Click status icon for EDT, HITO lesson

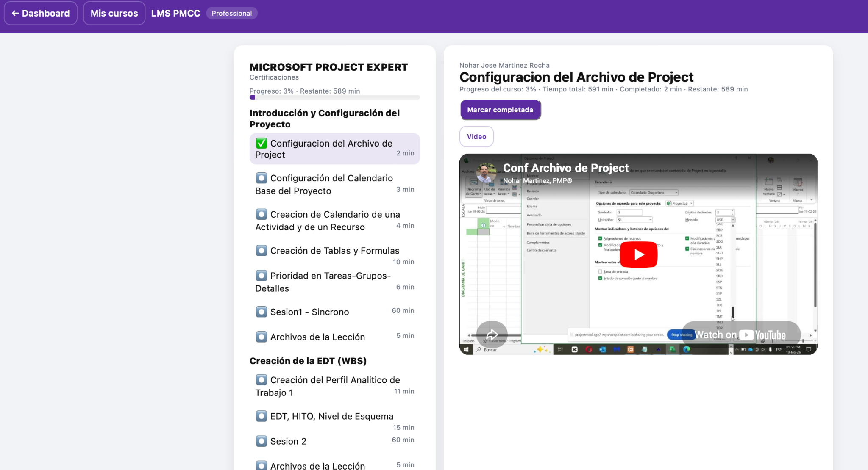click(262, 417)
